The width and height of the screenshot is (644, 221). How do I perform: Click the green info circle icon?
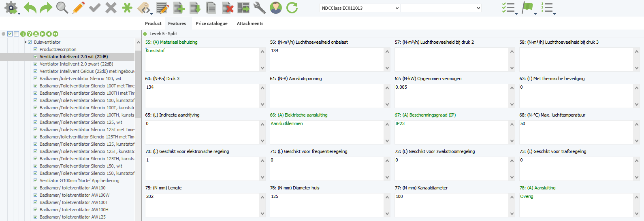coord(23,34)
